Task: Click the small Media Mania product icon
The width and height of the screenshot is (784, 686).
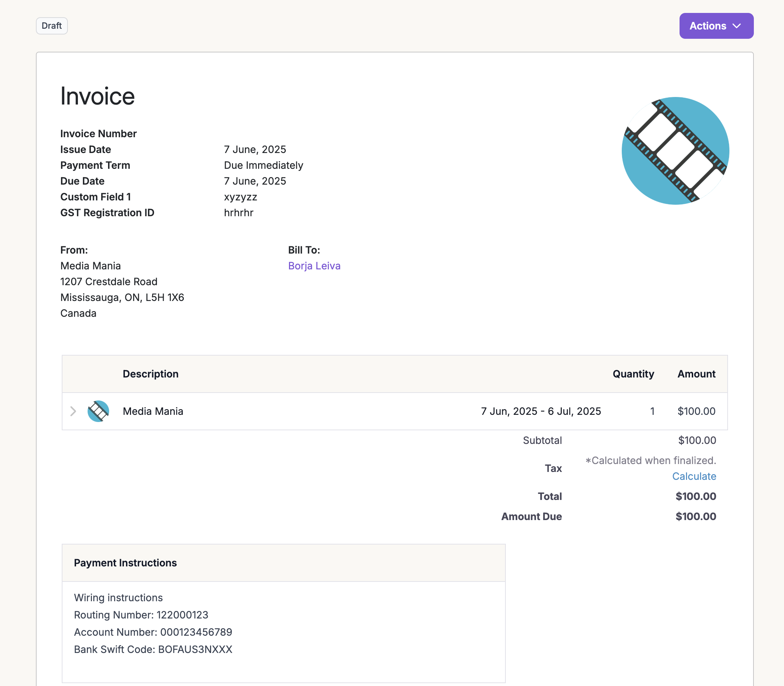Action: [x=98, y=411]
